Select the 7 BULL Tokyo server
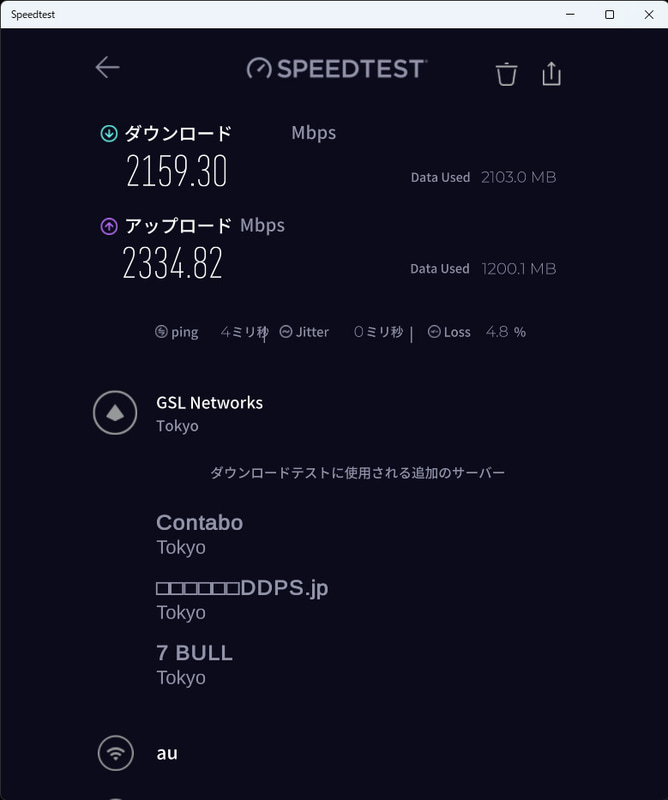The width and height of the screenshot is (668, 800). pos(194,652)
